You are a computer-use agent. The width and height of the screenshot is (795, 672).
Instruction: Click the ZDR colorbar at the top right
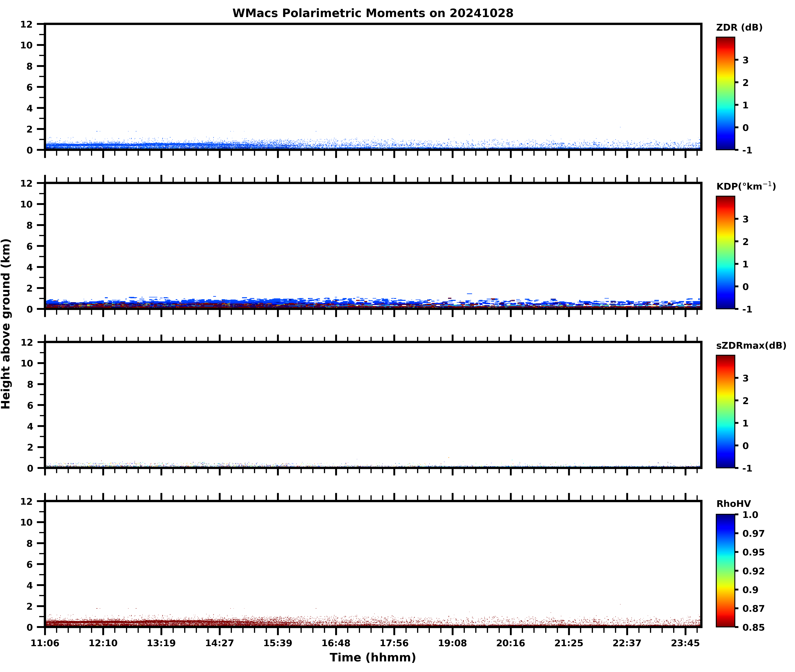[725, 93]
